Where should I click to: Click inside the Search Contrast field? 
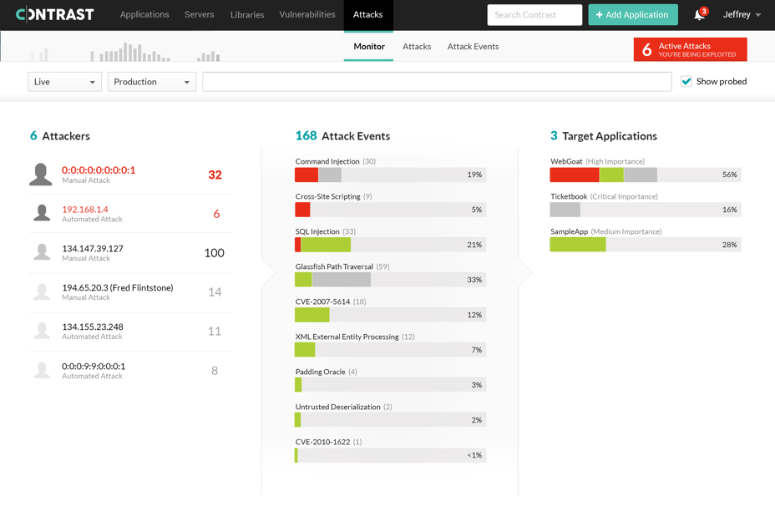(534, 14)
